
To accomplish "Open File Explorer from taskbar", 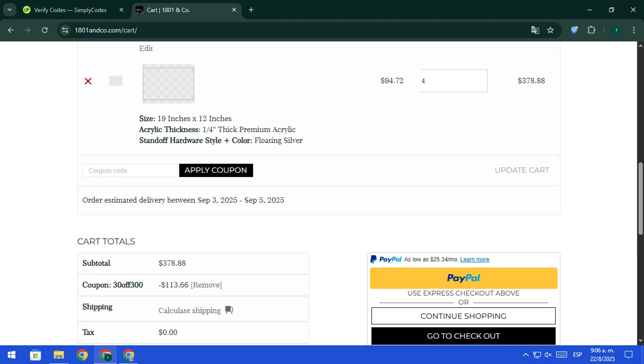I will point(59,355).
